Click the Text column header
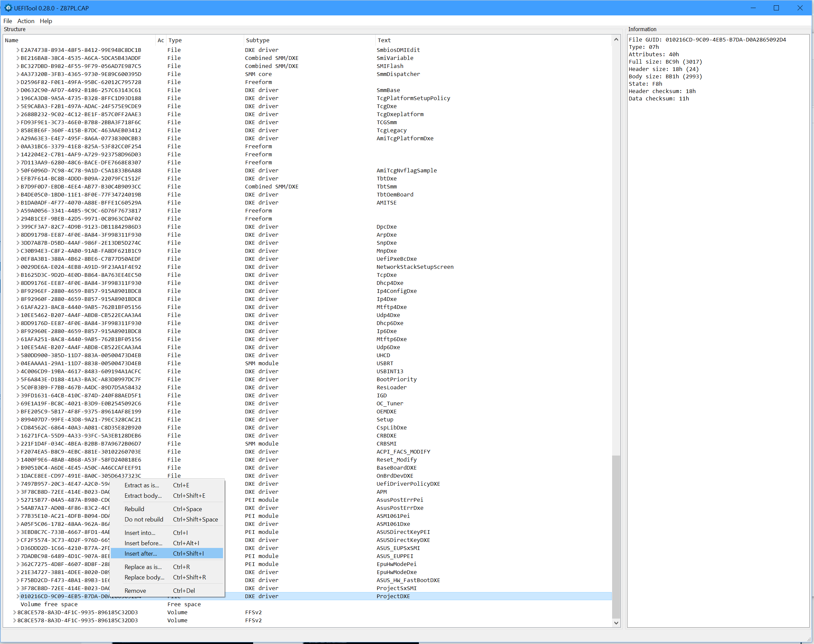This screenshot has height=644, width=814. coord(493,41)
